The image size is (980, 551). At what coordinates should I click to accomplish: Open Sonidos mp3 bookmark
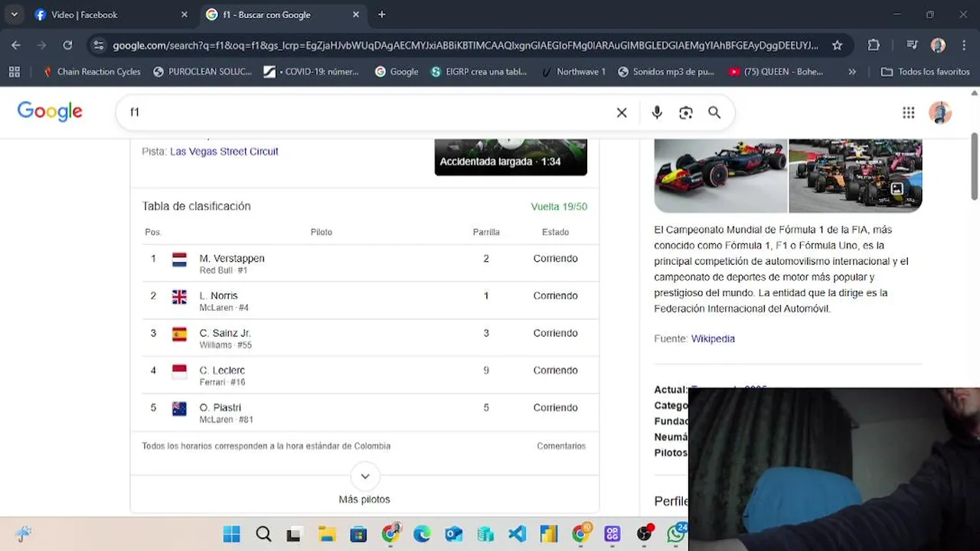pos(666,71)
